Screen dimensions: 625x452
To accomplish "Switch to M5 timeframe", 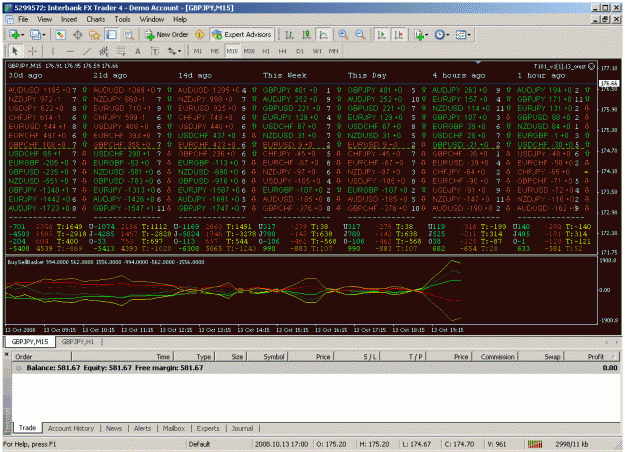I will pos(215,51).
